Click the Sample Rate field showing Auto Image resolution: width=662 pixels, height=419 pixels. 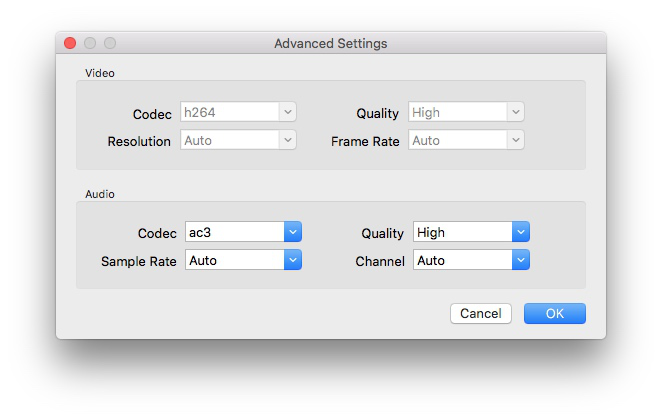click(x=234, y=261)
